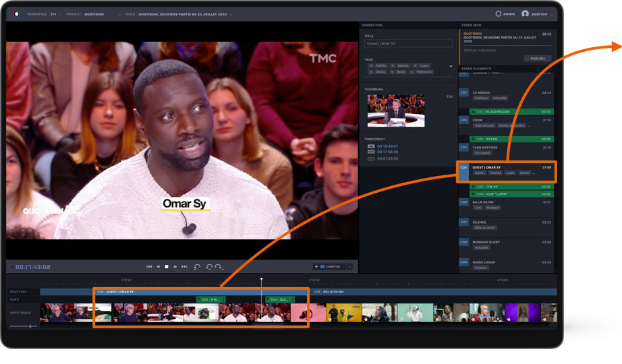The width and height of the screenshot is (622, 364).
Task: Click Edit next to the thumbnail
Action: click(449, 96)
